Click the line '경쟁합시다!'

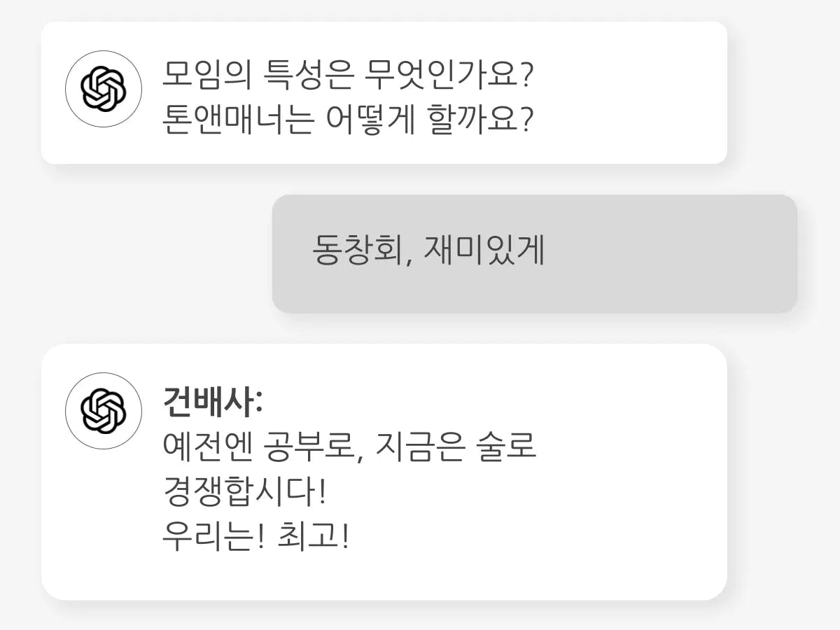[x=244, y=494]
